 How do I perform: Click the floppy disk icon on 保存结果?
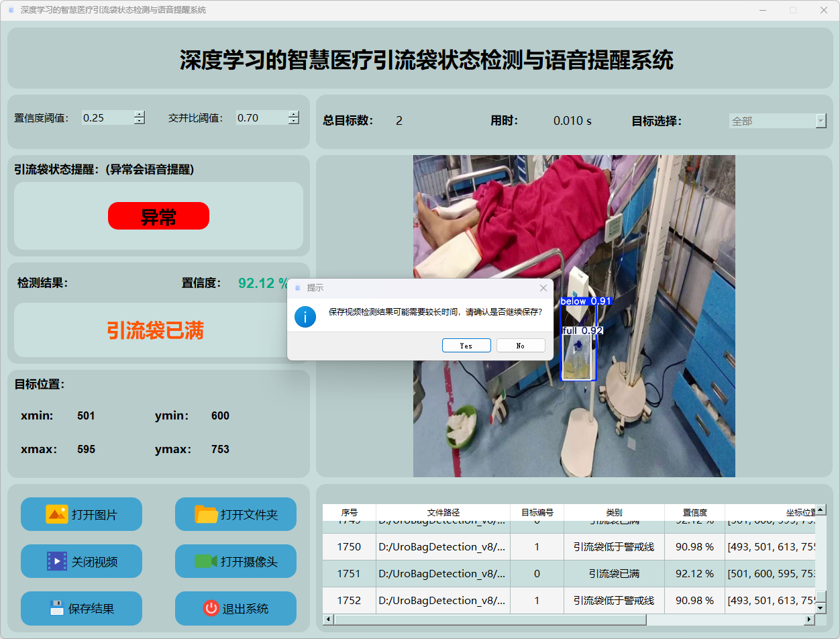click(x=56, y=608)
